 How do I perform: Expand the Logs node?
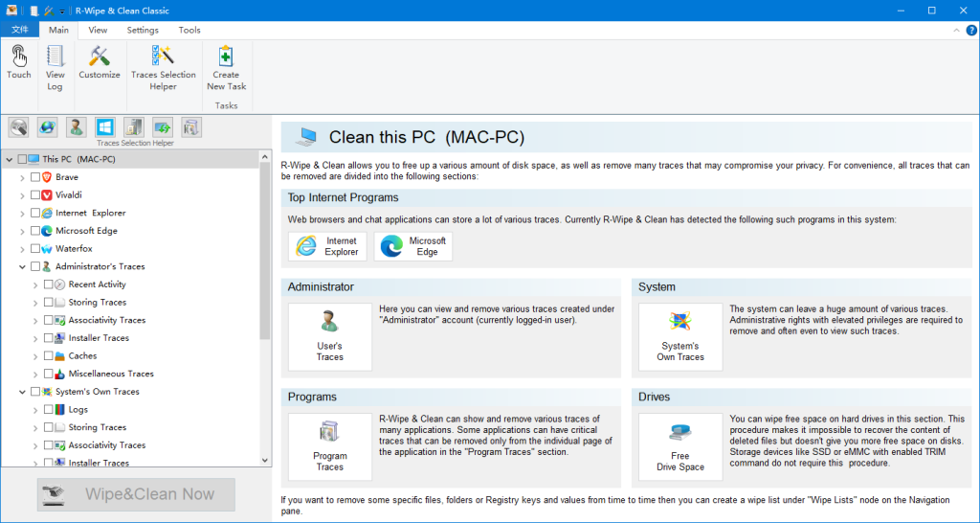tap(35, 410)
